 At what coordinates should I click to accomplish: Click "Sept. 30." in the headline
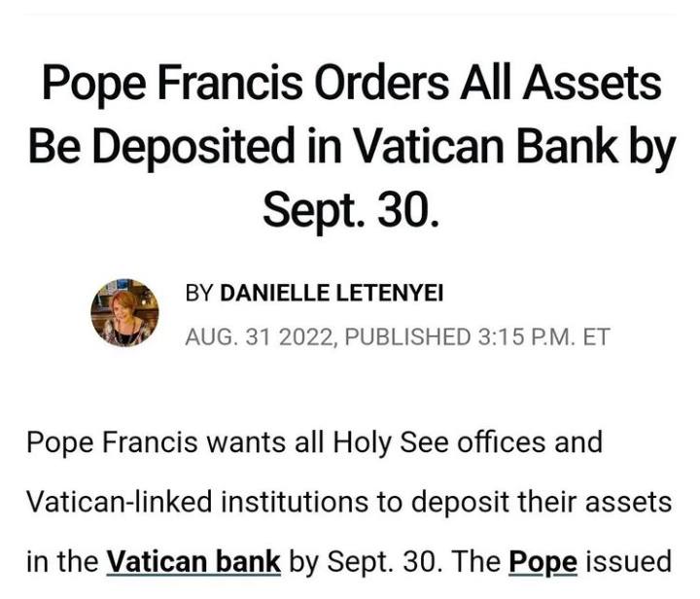tap(350, 207)
